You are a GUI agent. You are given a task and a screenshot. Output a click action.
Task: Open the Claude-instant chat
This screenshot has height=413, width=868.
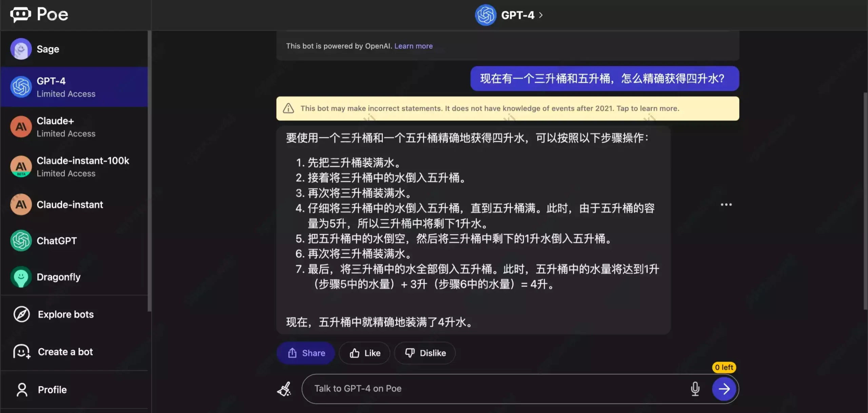click(x=74, y=204)
